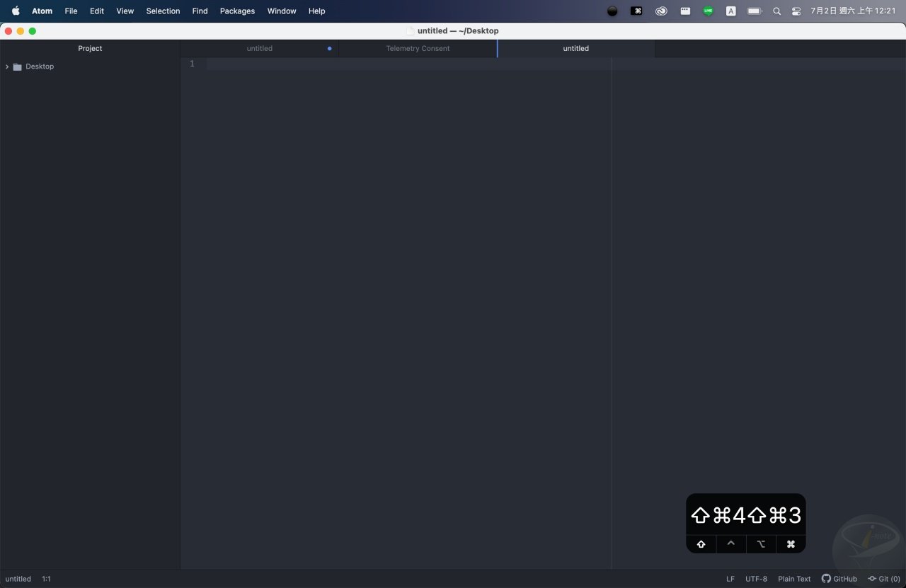The height and width of the screenshot is (588, 906).
Task: Open the Plain Text grammar selector
Action: [794, 579]
